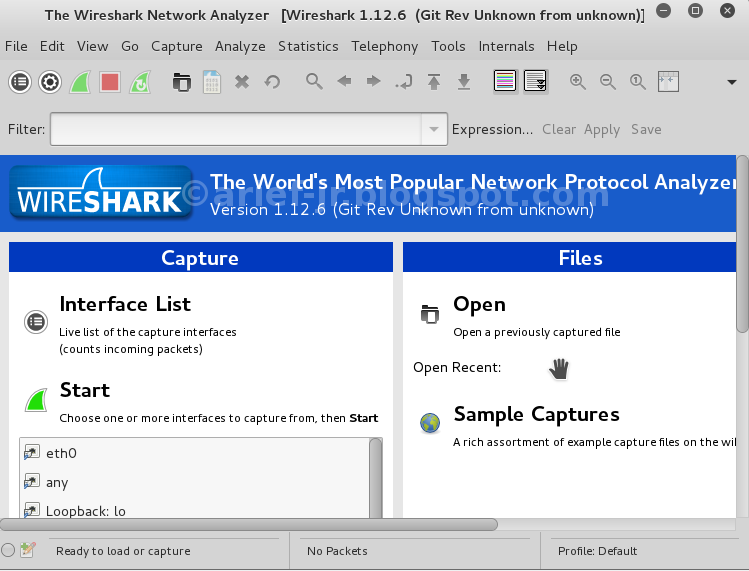Apply the display filter
The width and height of the screenshot is (749, 571).
pyautogui.click(x=602, y=129)
